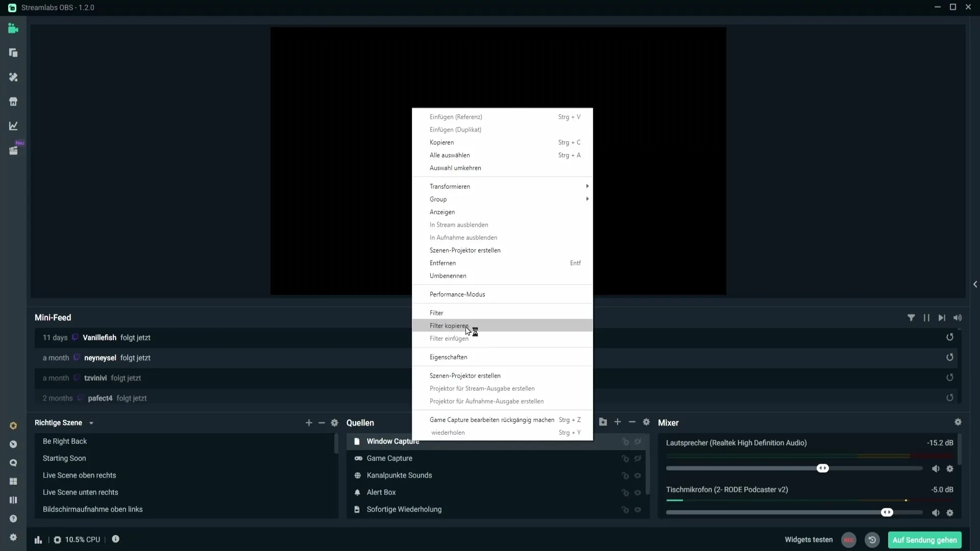Image resolution: width=980 pixels, height=551 pixels.
Task: Open the clapperboard icon marked Neu
Action: (13, 151)
